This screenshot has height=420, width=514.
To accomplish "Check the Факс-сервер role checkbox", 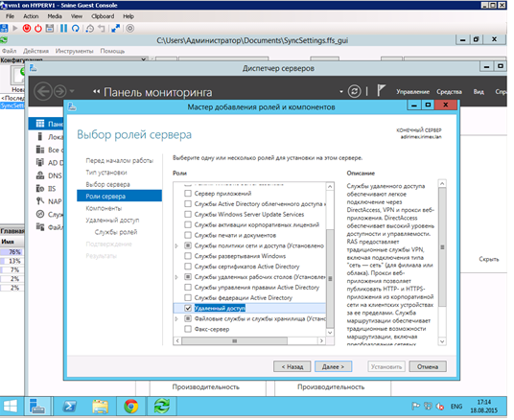I will pos(188,329).
